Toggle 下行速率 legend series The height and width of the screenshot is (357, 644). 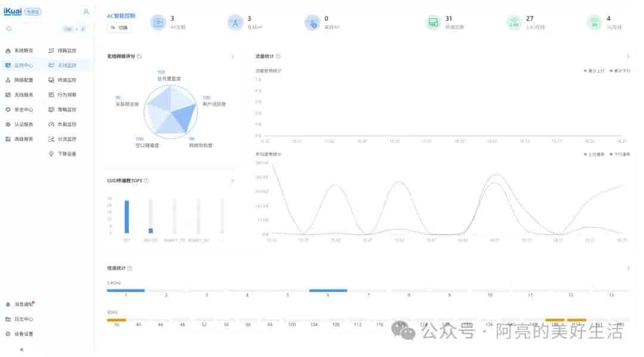(620, 154)
